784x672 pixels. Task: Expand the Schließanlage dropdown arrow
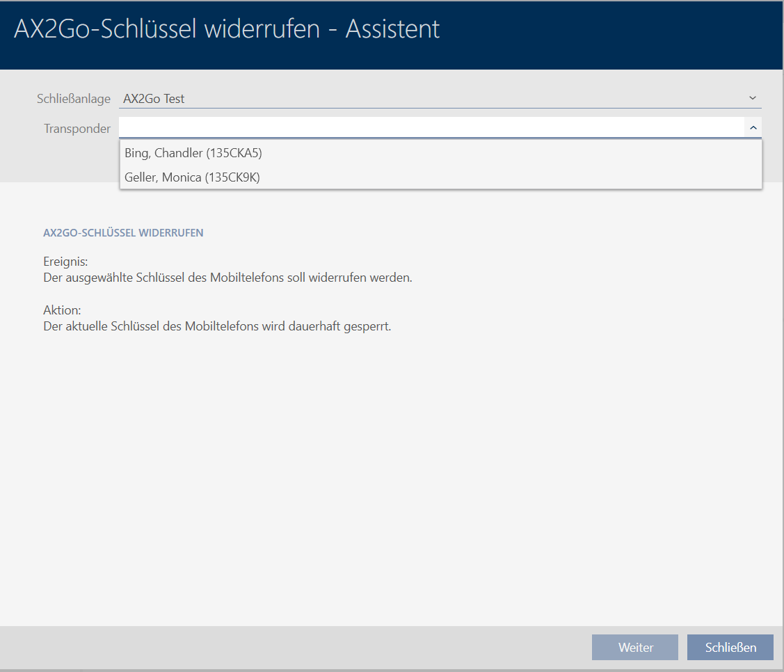(x=752, y=99)
